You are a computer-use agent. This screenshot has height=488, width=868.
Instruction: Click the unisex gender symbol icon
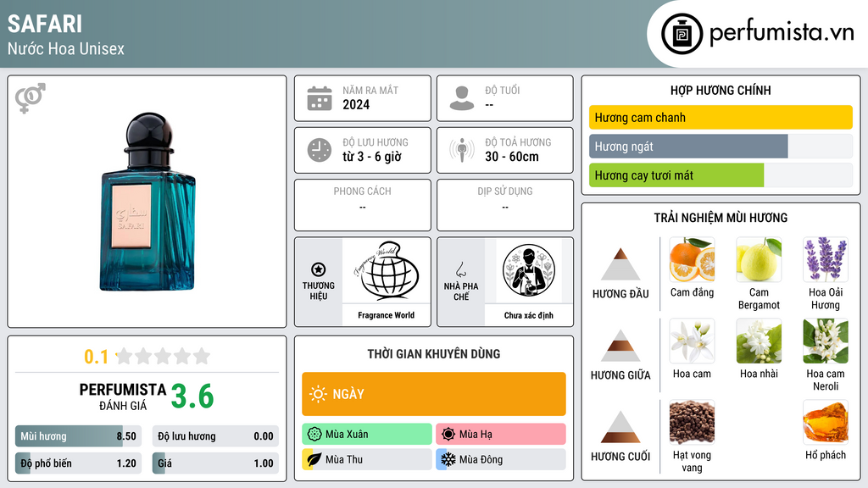[31, 98]
